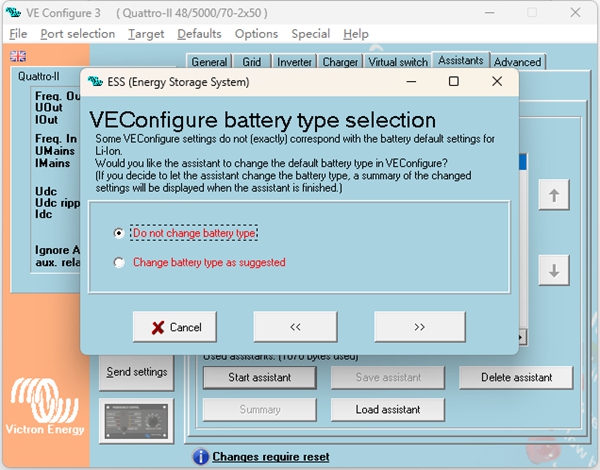
Task: Cancel the ESS assistant dialog
Action: tap(175, 327)
